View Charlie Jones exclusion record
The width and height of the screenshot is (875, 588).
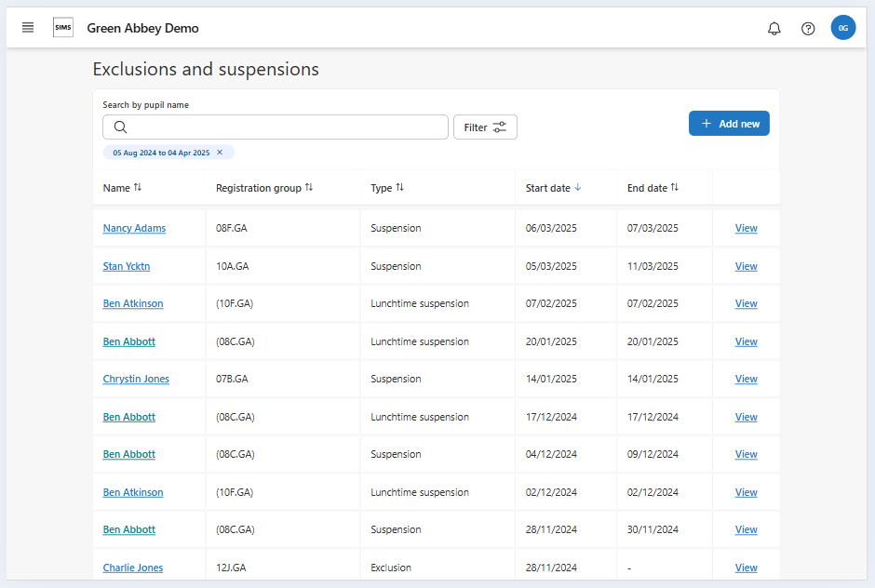[x=746, y=568]
